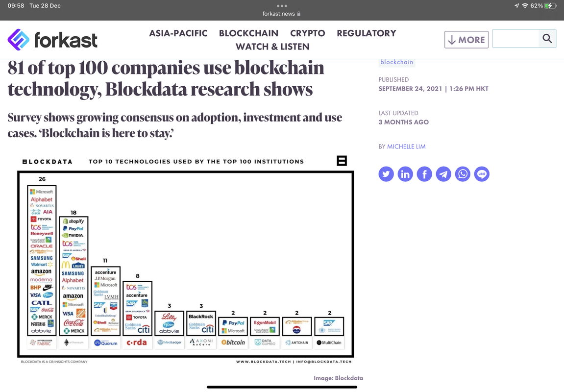Open the Blockchain section

tap(248, 33)
